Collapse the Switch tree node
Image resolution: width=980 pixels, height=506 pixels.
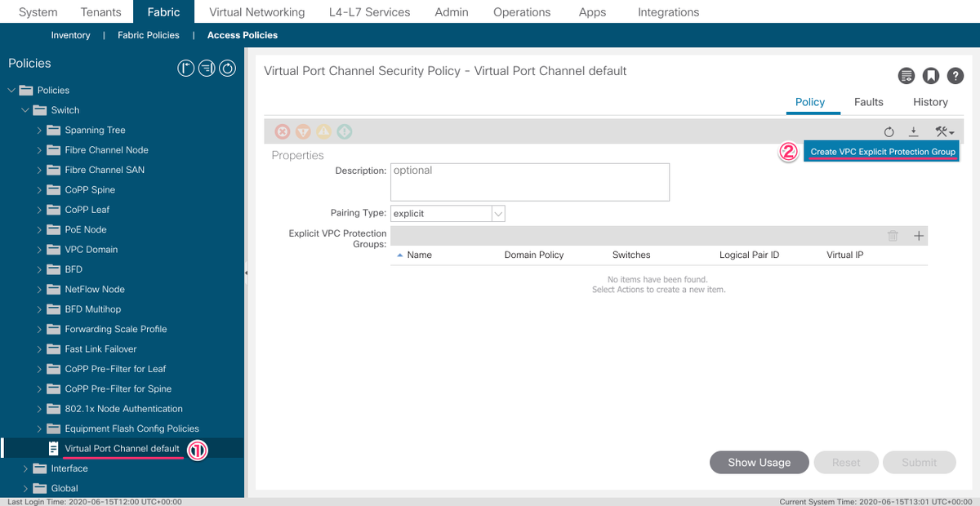click(25, 110)
